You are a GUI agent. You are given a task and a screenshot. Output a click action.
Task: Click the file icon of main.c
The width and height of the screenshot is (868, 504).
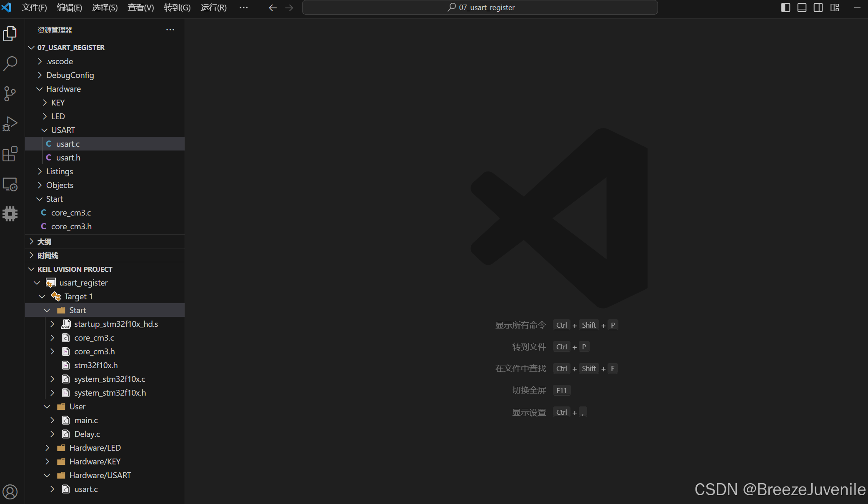65,420
